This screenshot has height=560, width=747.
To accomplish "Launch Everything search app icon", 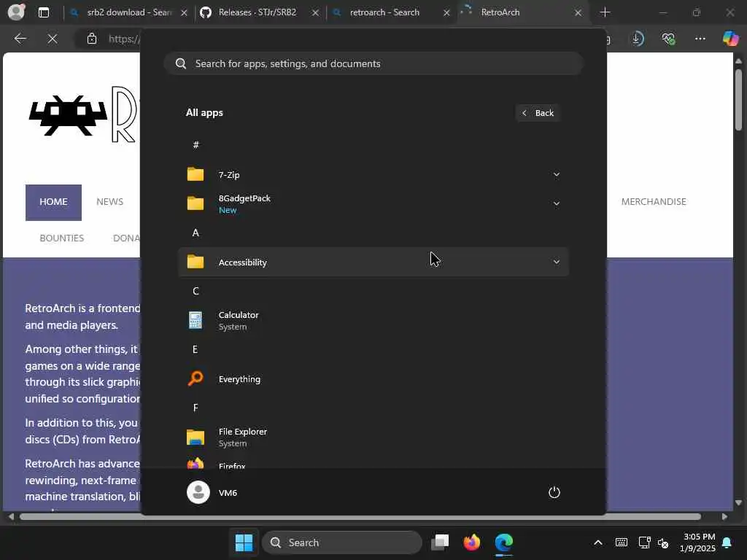I will (196, 378).
